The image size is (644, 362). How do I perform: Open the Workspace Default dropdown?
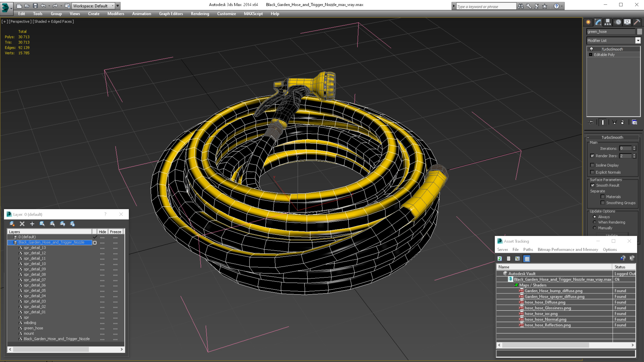(93, 6)
